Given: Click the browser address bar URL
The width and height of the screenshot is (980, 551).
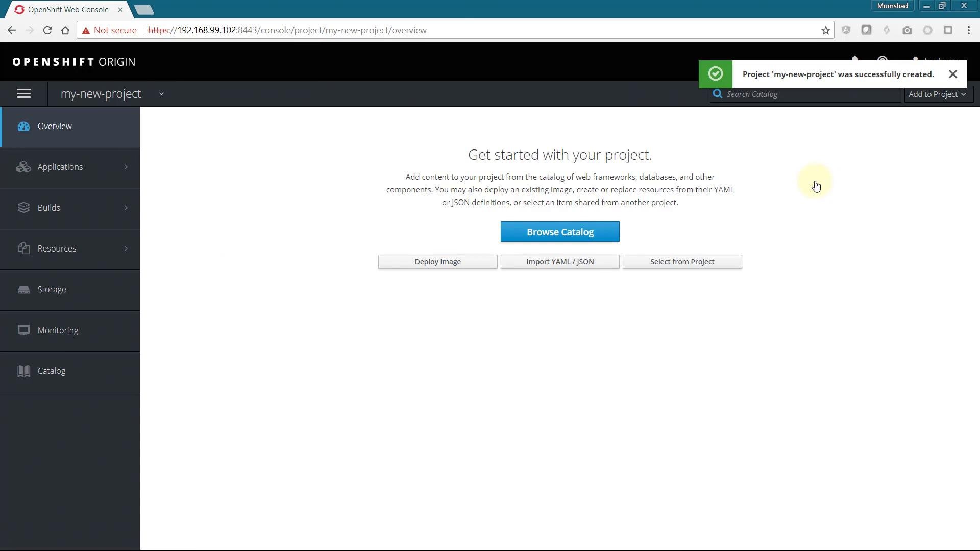Looking at the screenshot, I should [287, 30].
